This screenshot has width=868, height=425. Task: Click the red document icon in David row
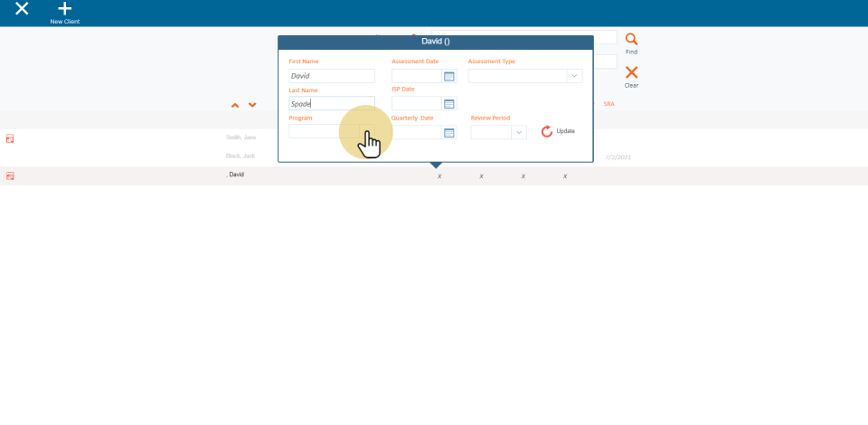click(x=10, y=175)
